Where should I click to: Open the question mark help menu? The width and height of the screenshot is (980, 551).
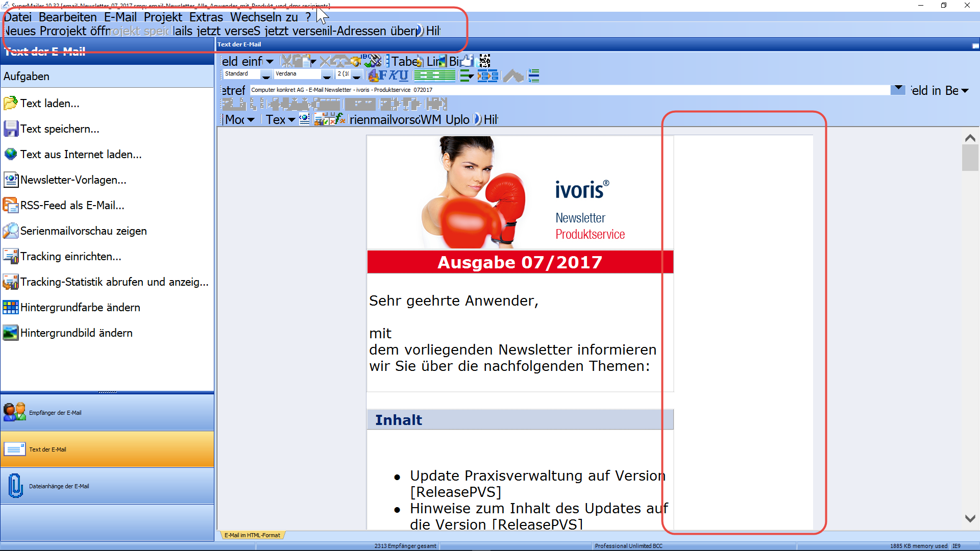pos(308,17)
